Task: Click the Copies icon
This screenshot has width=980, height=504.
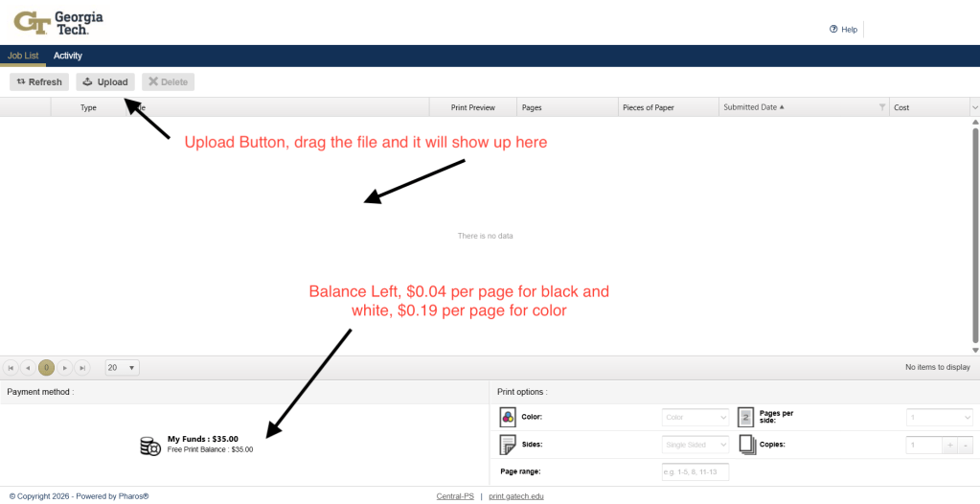Action: [747, 445]
